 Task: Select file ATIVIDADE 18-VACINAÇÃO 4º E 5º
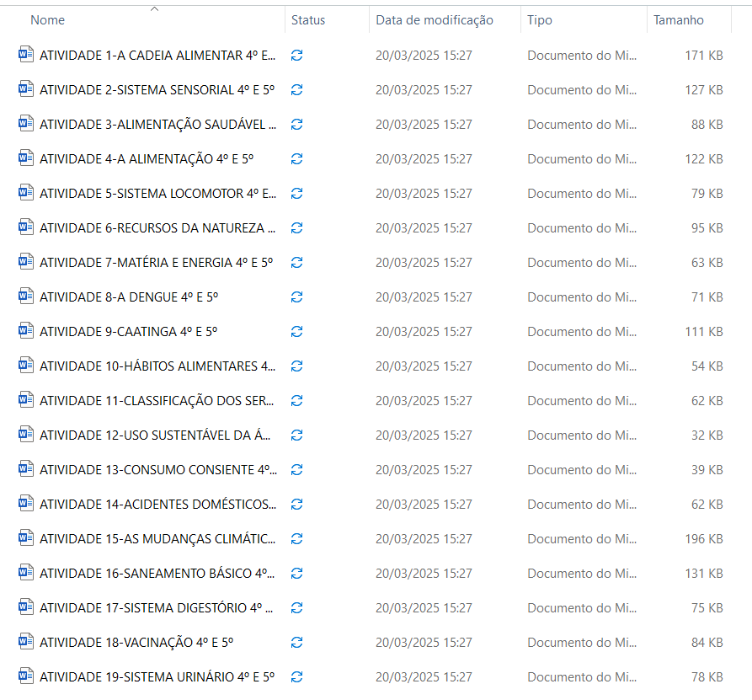[x=136, y=643]
